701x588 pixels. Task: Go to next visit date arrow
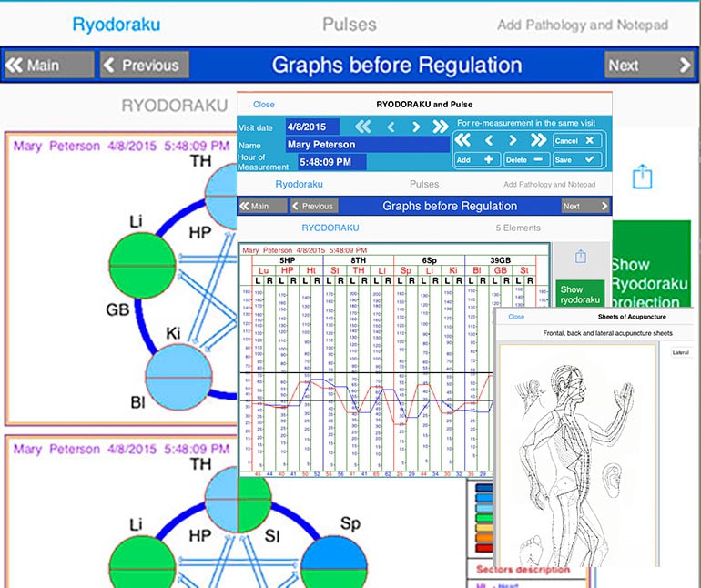pyautogui.click(x=416, y=127)
